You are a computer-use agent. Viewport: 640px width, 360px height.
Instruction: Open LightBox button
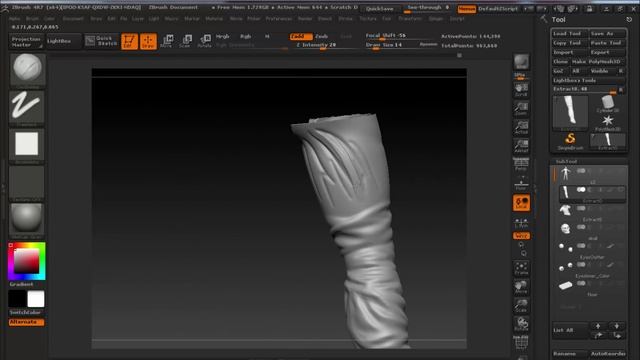(x=64, y=41)
